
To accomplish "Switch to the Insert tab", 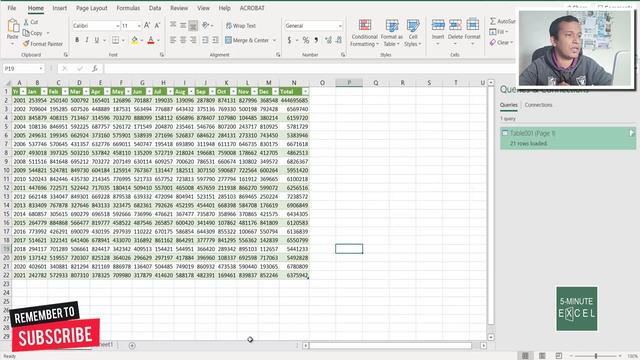I will pos(60,8).
